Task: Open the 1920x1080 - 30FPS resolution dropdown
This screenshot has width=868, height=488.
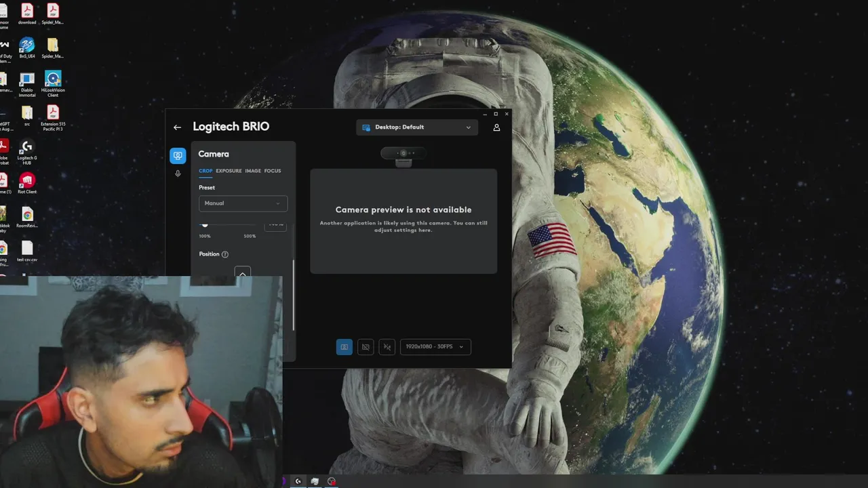Action: tap(435, 347)
